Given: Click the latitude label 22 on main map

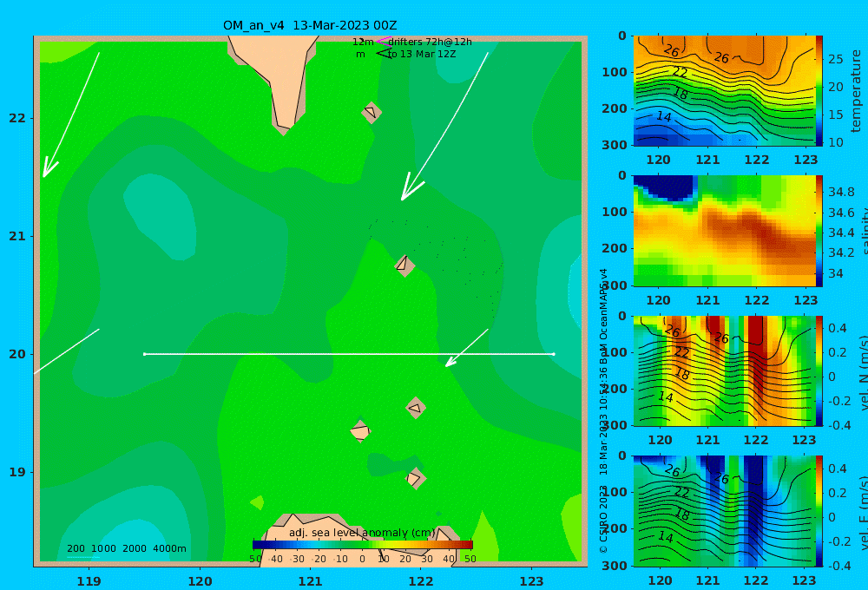Looking at the screenshot, I should [x=17, y=118].
